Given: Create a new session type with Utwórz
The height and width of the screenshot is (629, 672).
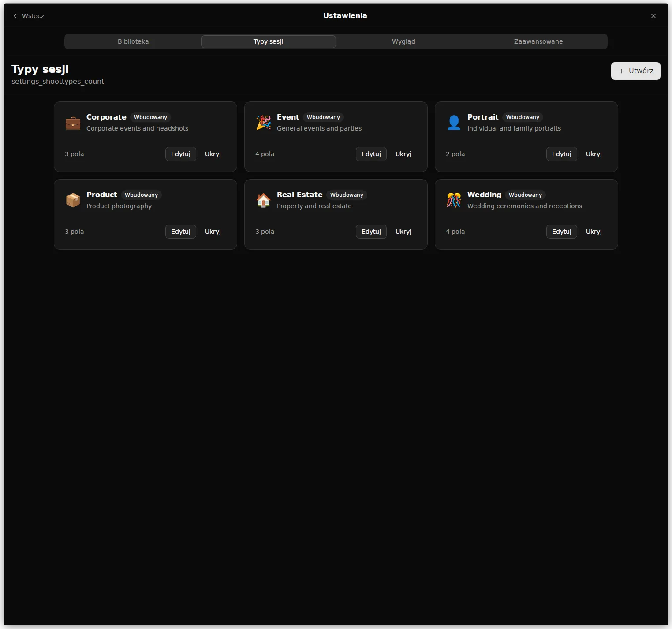Looking at the screenshot, I should [635, 71].
